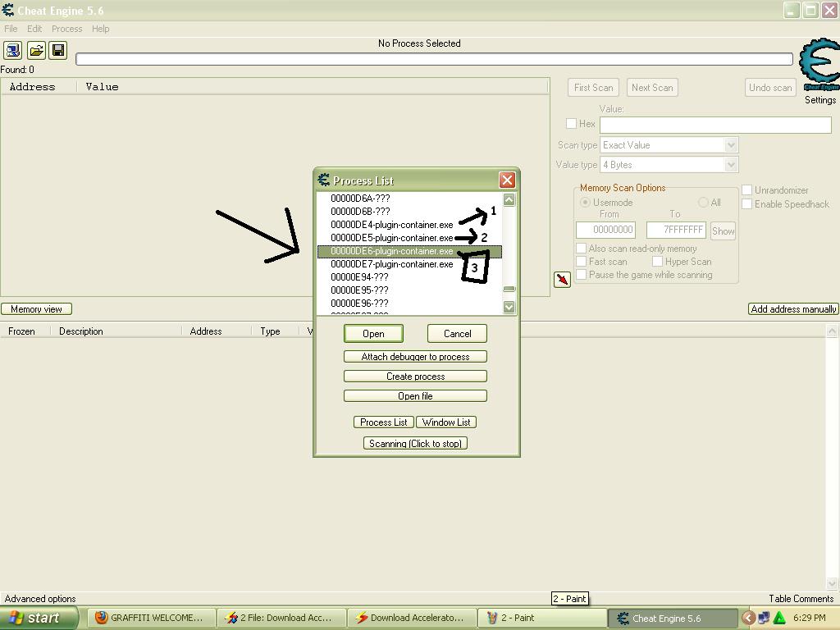Screen dimensions: 840x630
Task: Click Table Comments at bottom right
Action: (801, 599)
